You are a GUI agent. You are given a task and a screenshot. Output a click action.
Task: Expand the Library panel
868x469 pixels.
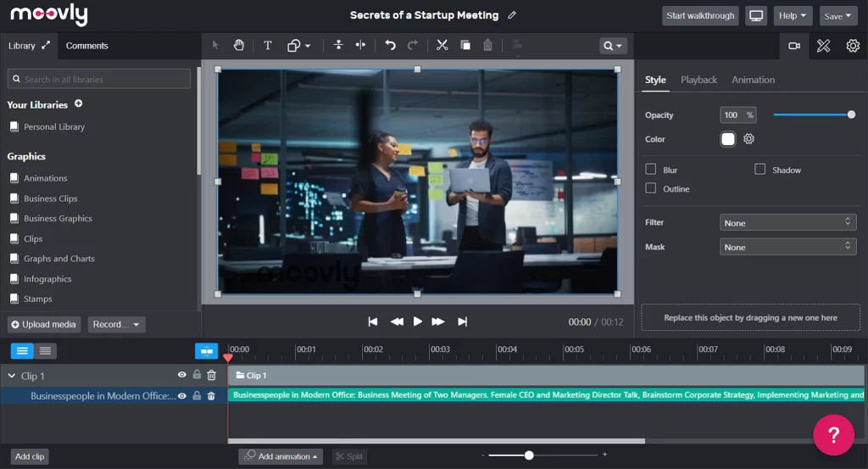(x=46, y=46)
